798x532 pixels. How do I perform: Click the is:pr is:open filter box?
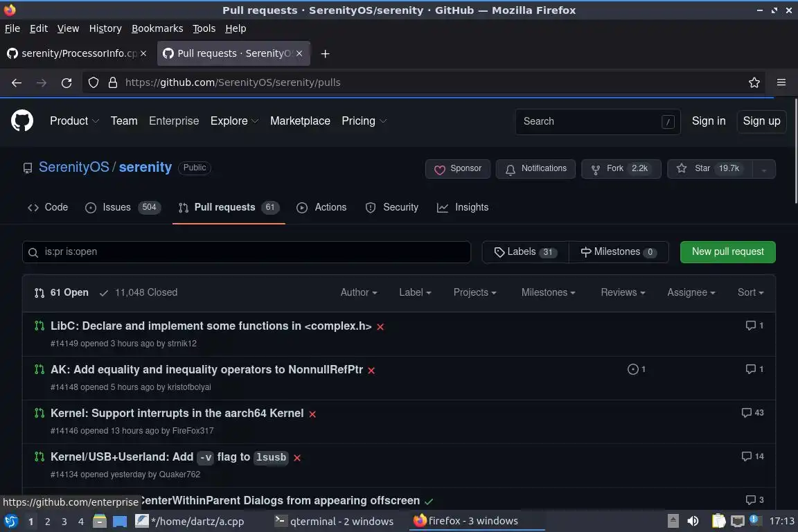pos(247,252)
